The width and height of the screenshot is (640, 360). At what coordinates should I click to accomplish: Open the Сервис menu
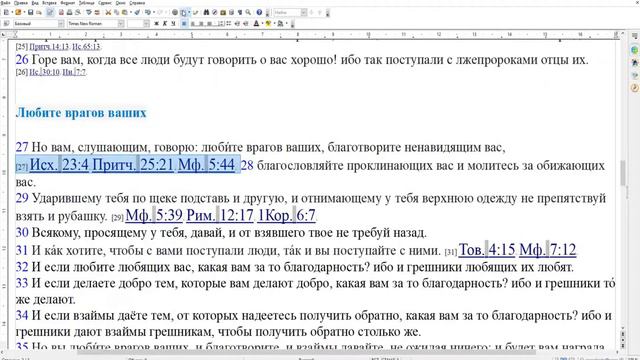pyautogui.click(x=105, y=3)
